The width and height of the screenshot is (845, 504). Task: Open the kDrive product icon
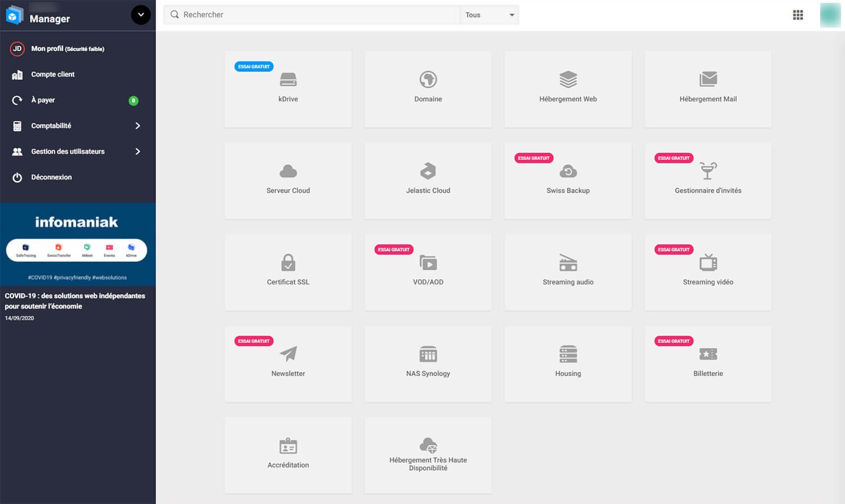[288, 79]
